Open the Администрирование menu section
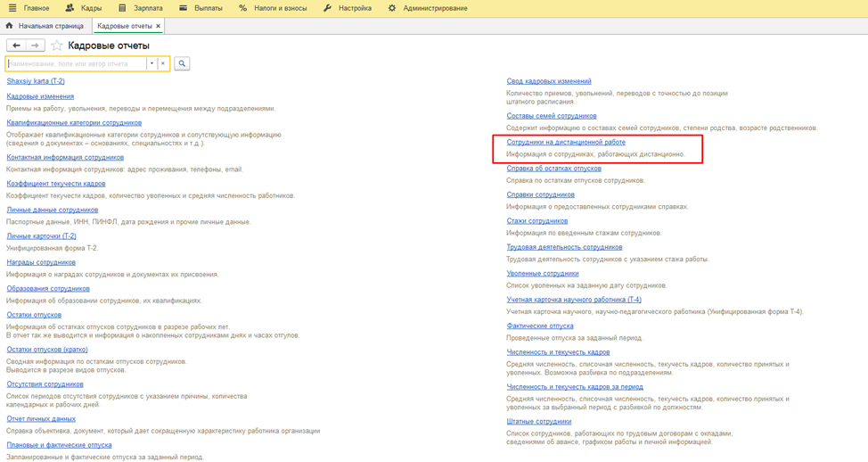 [435, 8]
